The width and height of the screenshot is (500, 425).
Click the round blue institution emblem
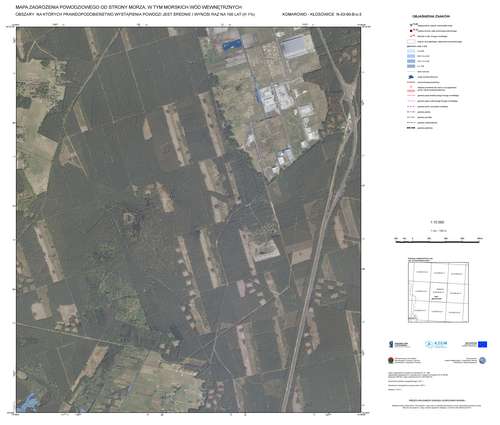(x=482, y=360)
